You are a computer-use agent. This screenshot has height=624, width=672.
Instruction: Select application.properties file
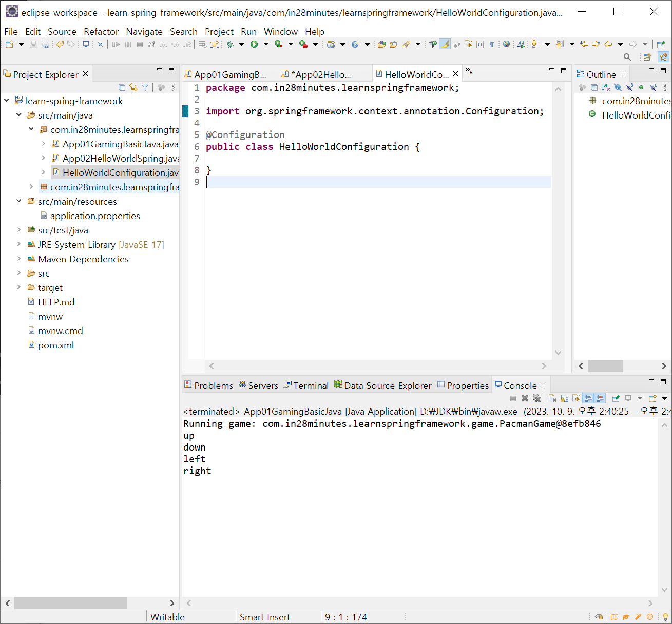click(90, 216)
